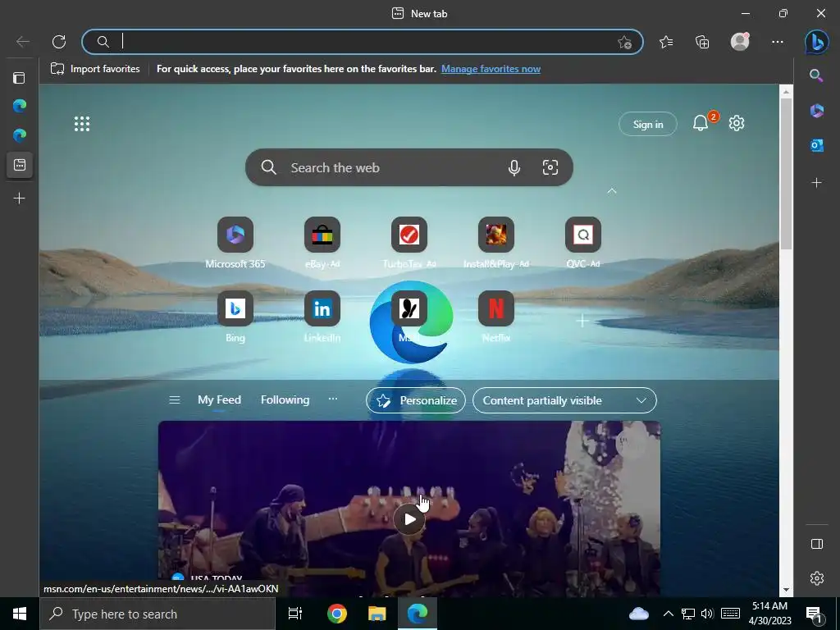840x630 pixels.
Task: Open Settings and more ellipsis menu
Action: 778,42
